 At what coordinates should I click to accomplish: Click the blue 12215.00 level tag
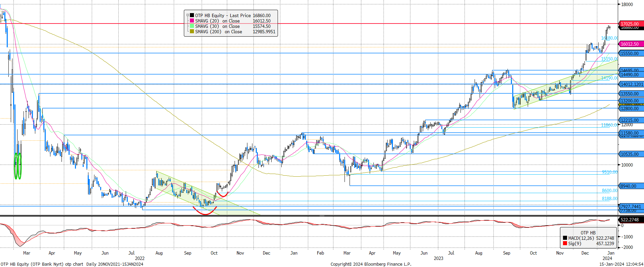[631, 120]
